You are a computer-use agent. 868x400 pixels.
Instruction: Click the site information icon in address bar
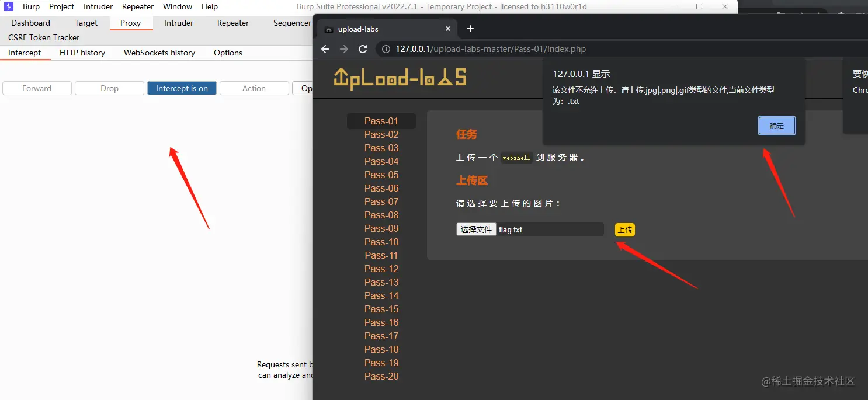[386, 49]
